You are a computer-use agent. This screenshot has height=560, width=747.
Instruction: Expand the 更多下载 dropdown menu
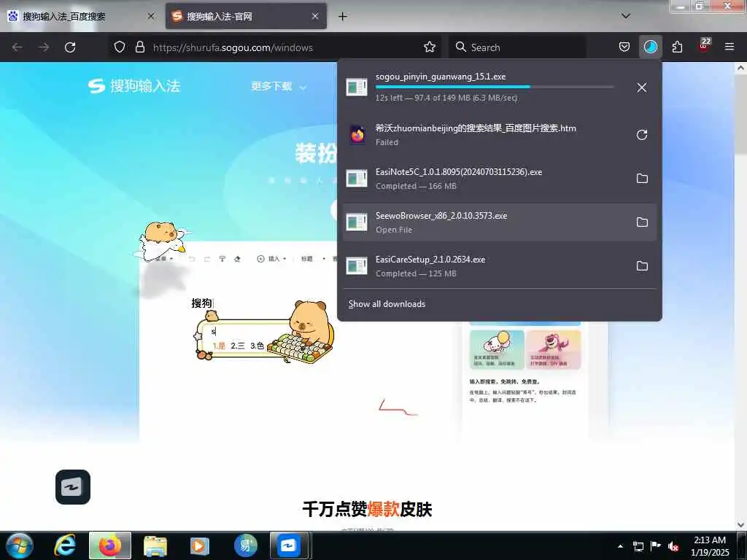pos(279,86)
